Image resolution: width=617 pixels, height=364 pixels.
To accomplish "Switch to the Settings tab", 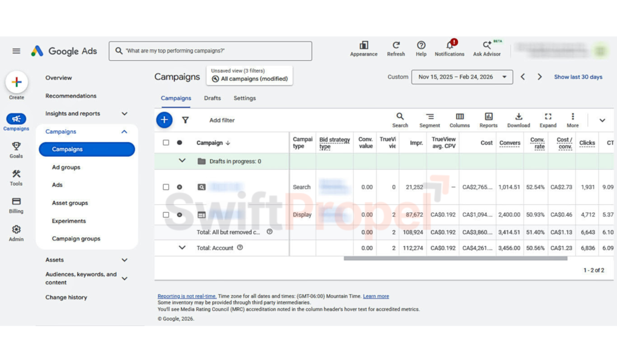I will [x=245, y=98].
